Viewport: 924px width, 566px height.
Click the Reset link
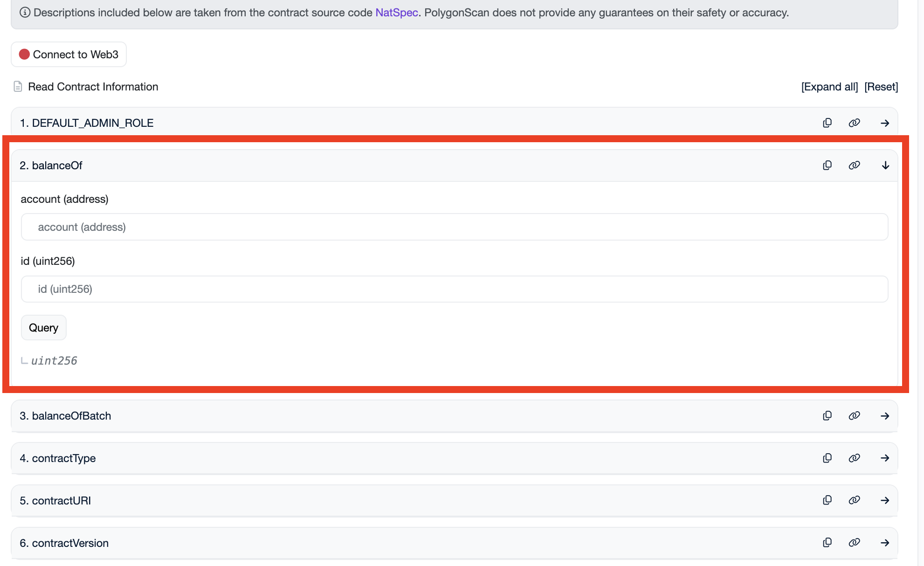881,87
